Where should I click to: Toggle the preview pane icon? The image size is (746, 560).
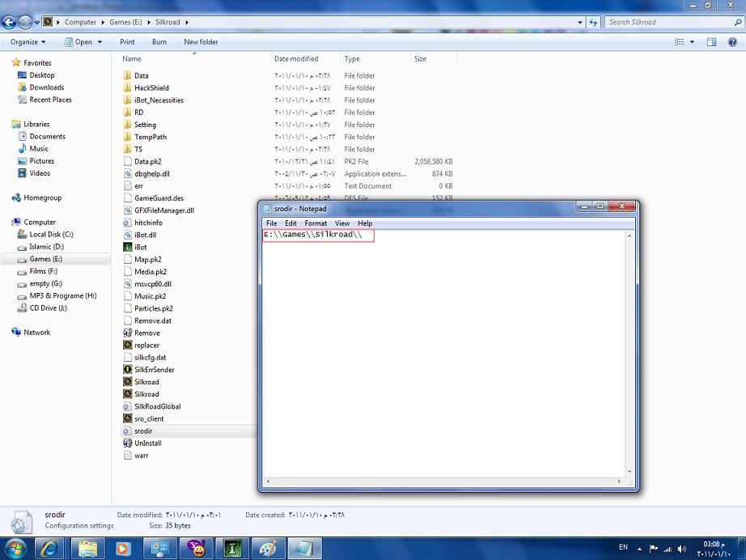[x=711, y=42]
